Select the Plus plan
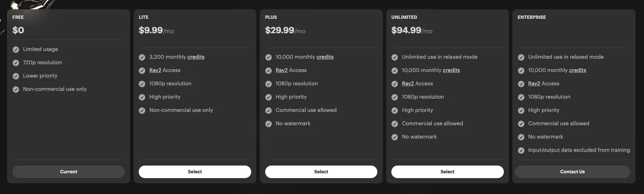Screen dimensions: 644x194 point(321,172)
